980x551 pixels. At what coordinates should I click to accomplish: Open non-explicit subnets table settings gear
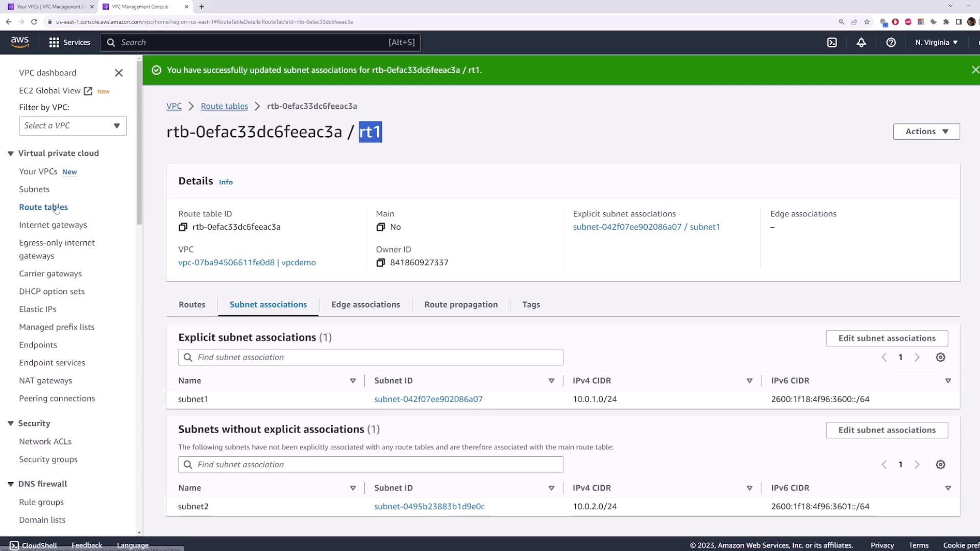[x=940, y=465]
